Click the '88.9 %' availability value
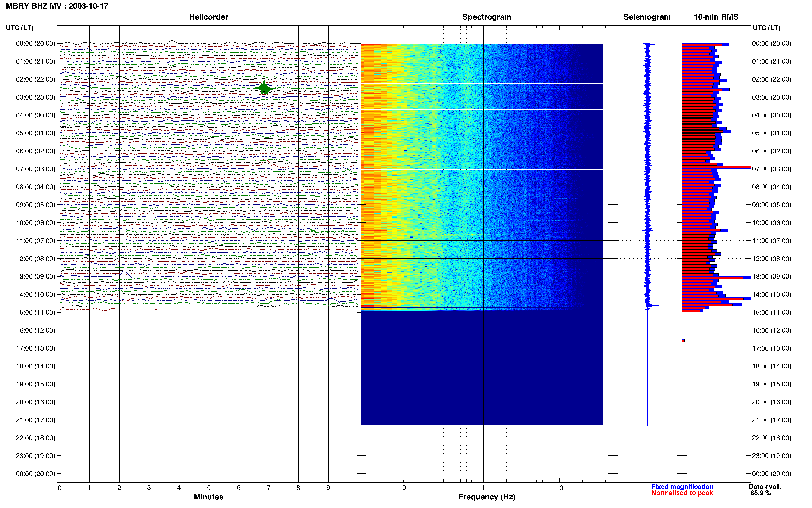 click(761, 493)
